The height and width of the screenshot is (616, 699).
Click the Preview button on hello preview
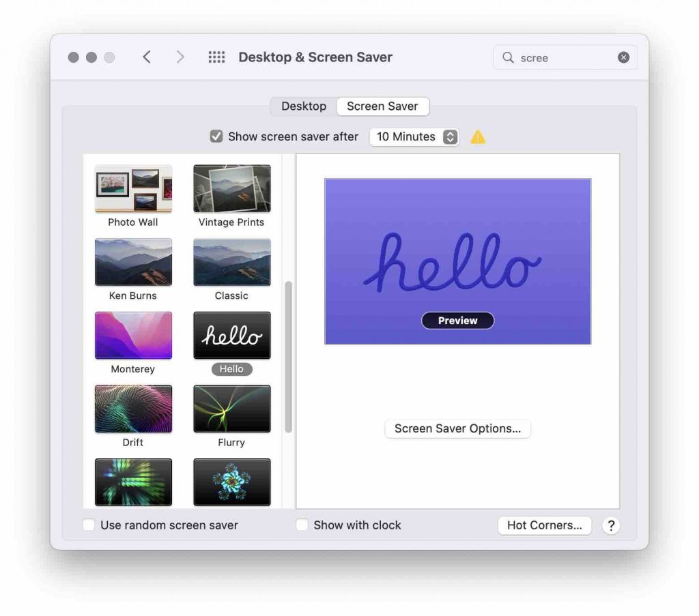[457, 321]
